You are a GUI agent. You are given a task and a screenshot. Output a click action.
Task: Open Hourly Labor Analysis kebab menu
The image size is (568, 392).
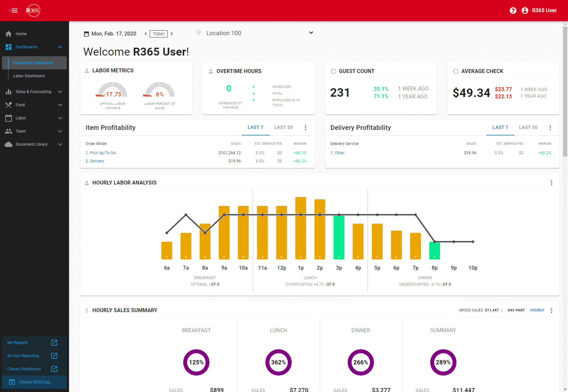click(x=551, y=183)
